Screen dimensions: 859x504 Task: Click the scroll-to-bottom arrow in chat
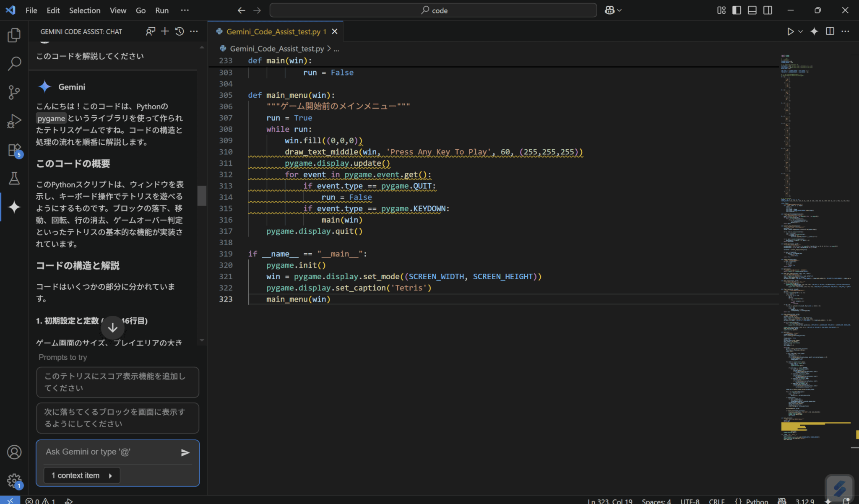pos(112,327)
